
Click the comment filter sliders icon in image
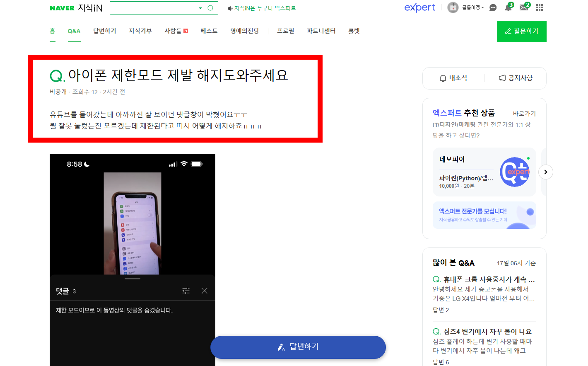pos(186,291)
